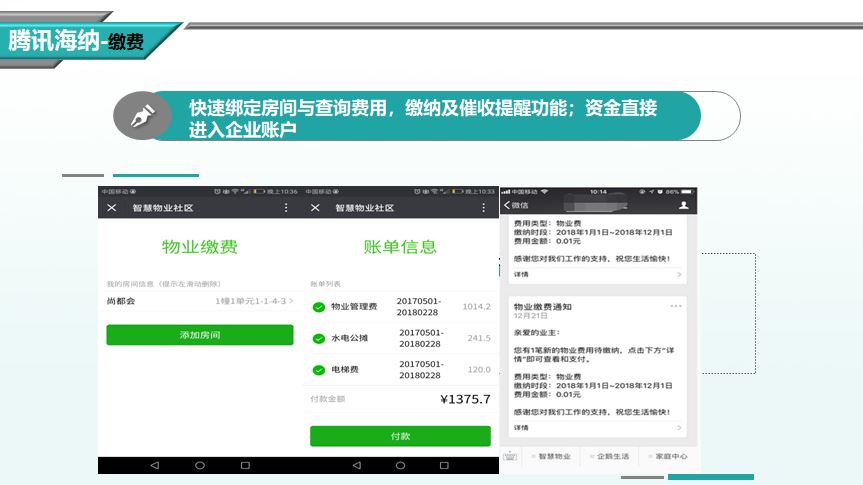Tap the green 添加房间 button
Image resolution: width=863 pixels, height=485 pixels.
click(x=200, y=335)
